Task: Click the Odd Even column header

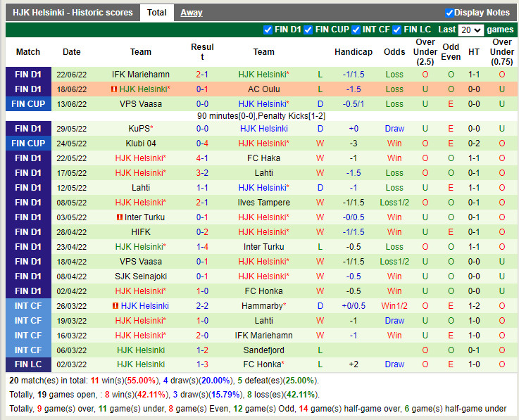Action: (x=451, y=52)
